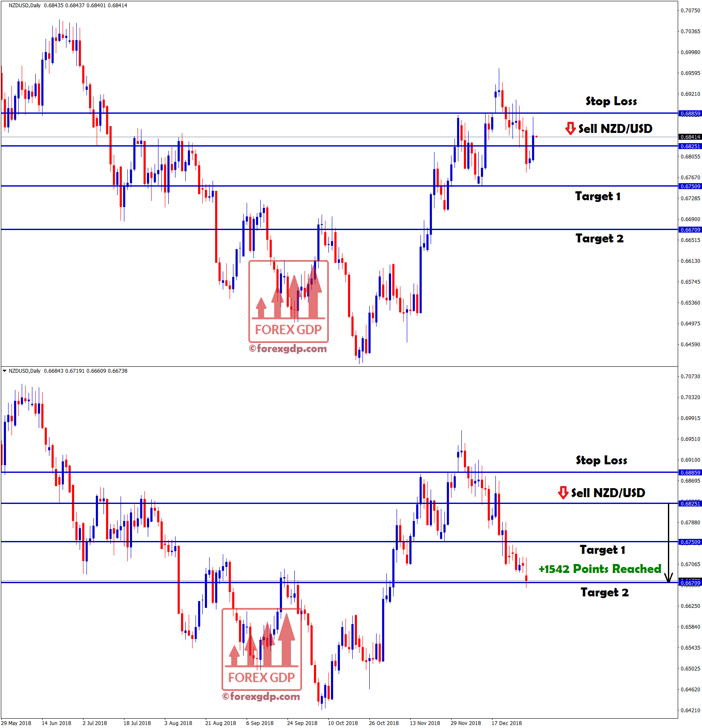Click the 29 Nov 2018 date label
702x728 pixels.
pyautogui.click(x=466, y=723)
